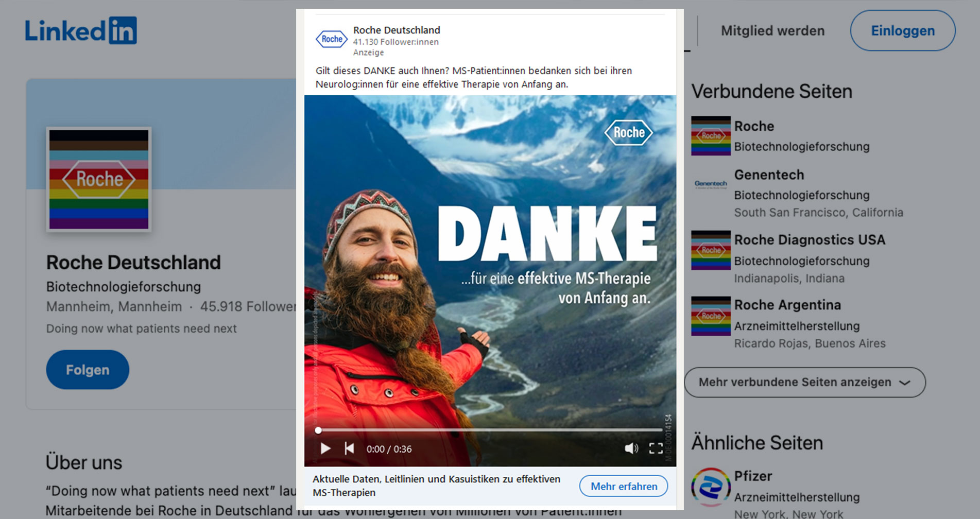Open the Genentech page link
The width and height of the screenshot is (980, 519).
tap(769, 175)
